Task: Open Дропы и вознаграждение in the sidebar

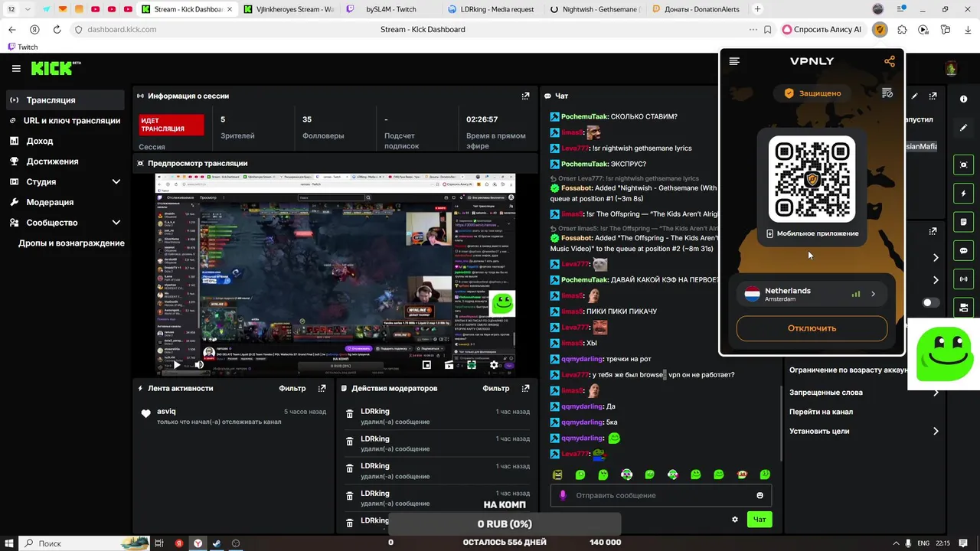Action: 71,243
